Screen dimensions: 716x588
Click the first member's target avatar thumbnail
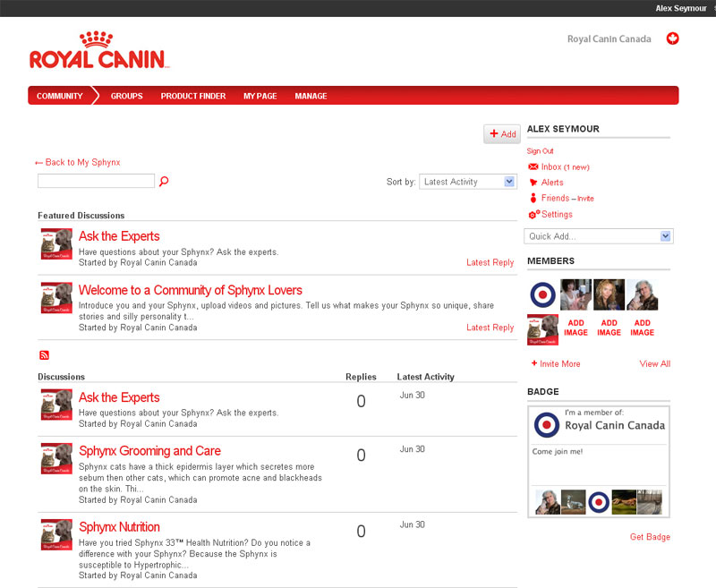pyautogui.click(x=542, y=295)
